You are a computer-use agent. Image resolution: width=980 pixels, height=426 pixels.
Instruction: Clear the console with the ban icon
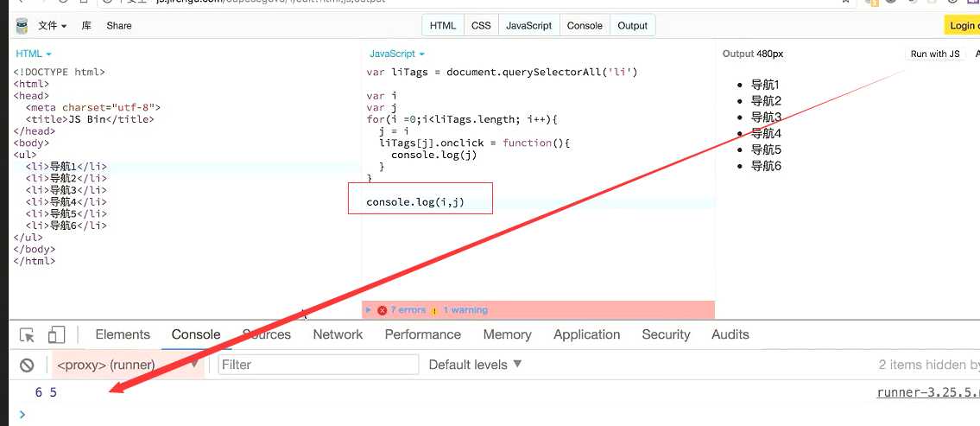click(26, 365)
